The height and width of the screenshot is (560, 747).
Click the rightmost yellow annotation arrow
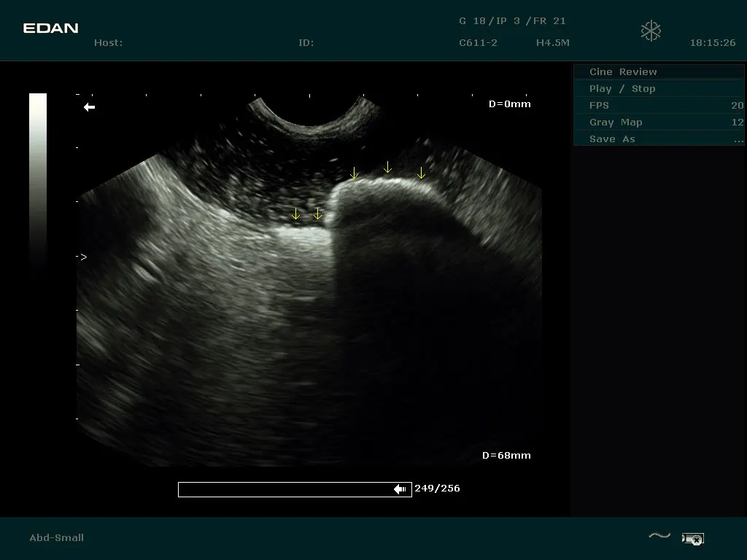421,173
